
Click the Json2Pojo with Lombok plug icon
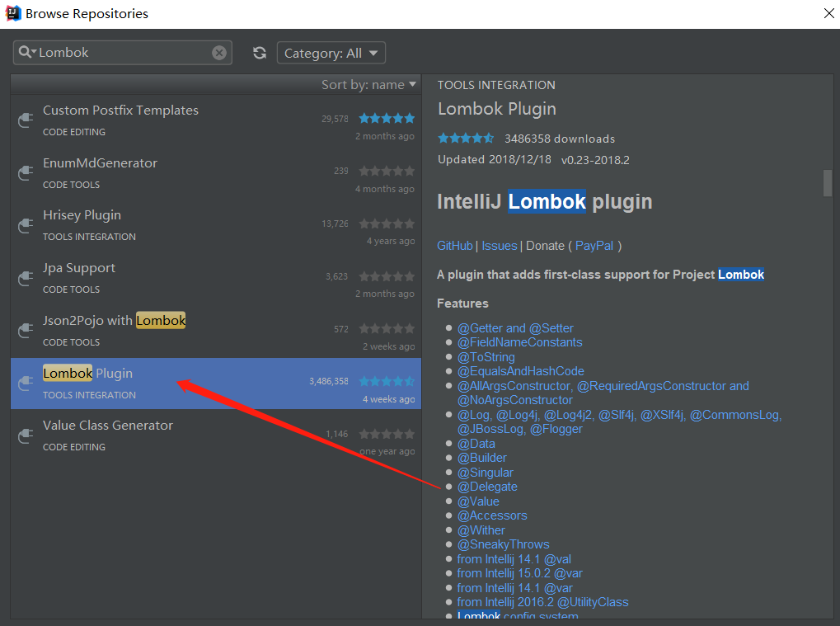point(26,330)
